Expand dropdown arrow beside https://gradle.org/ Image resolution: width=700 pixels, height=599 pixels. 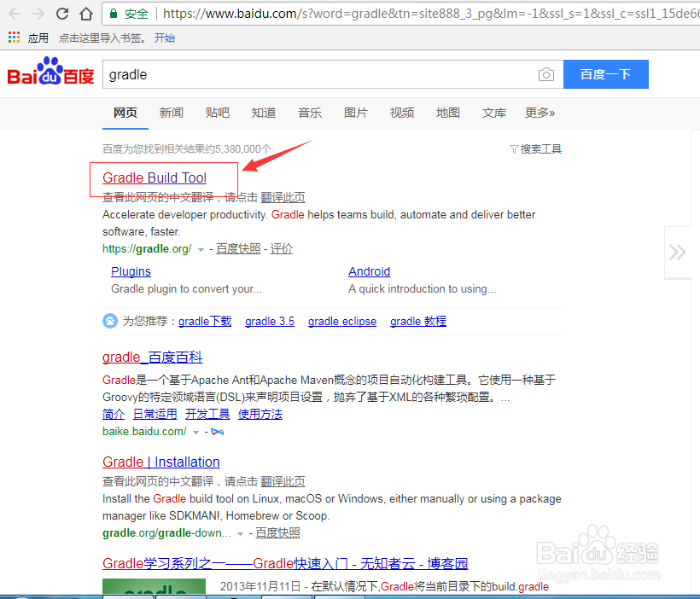(x=201, y=250)
